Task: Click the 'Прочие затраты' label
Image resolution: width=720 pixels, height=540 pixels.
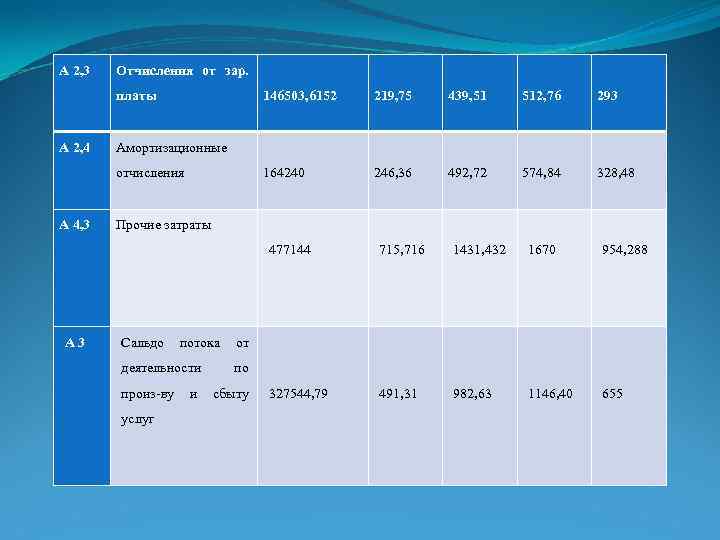Action: pos(163,225)
